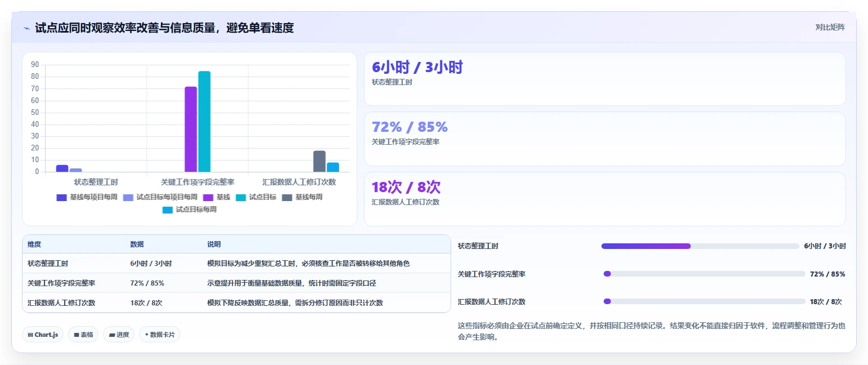Click the 关键工作项字段完整率 chart axis label
This screenshot has width=868, height=365.
tap(197, 182)
